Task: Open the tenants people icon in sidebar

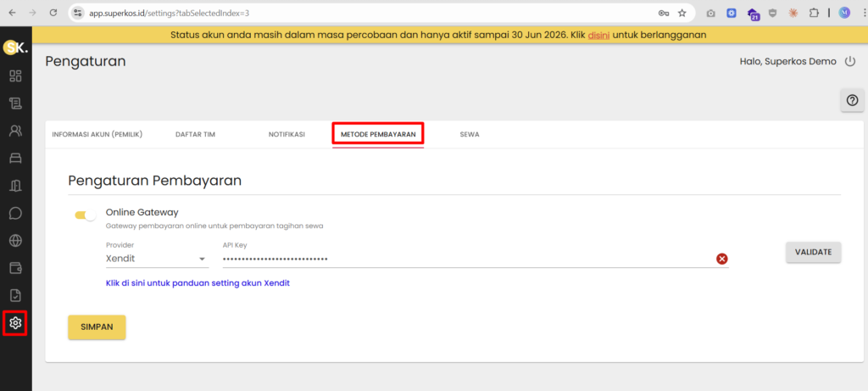Action: [x=15, y=131]
